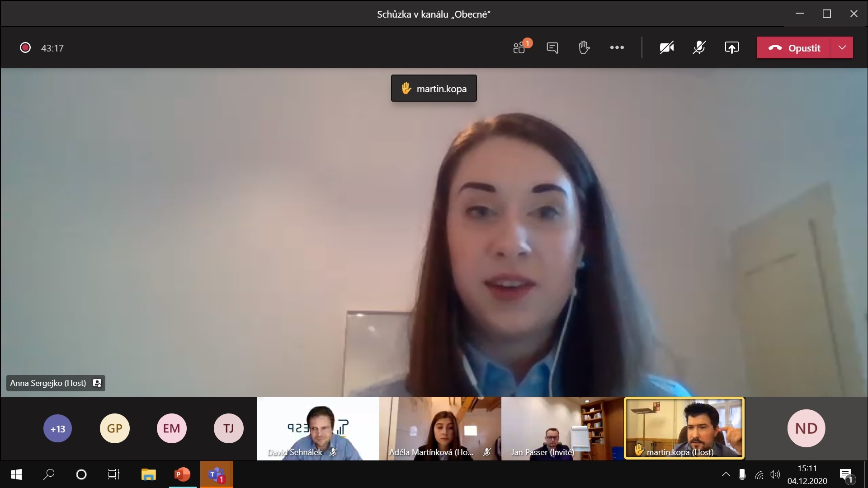This screenshot has width=868, height=488.
Task: Click the Opustit leave button
Action: coord(794,47)
